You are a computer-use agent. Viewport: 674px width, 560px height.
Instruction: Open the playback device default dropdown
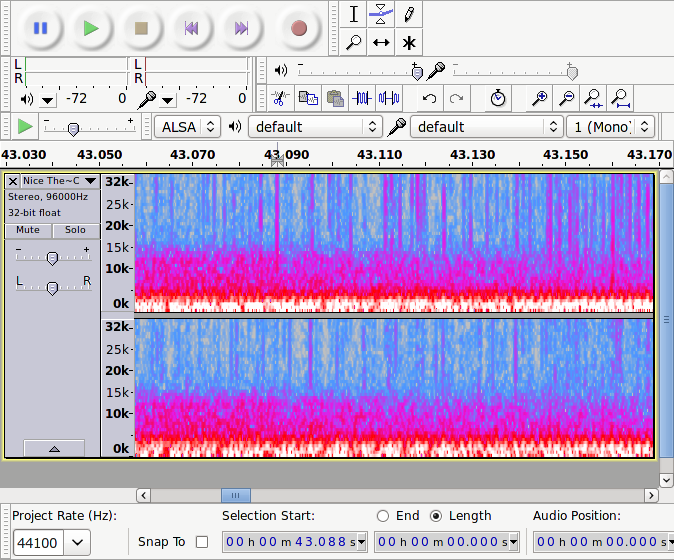coord(315,127)
